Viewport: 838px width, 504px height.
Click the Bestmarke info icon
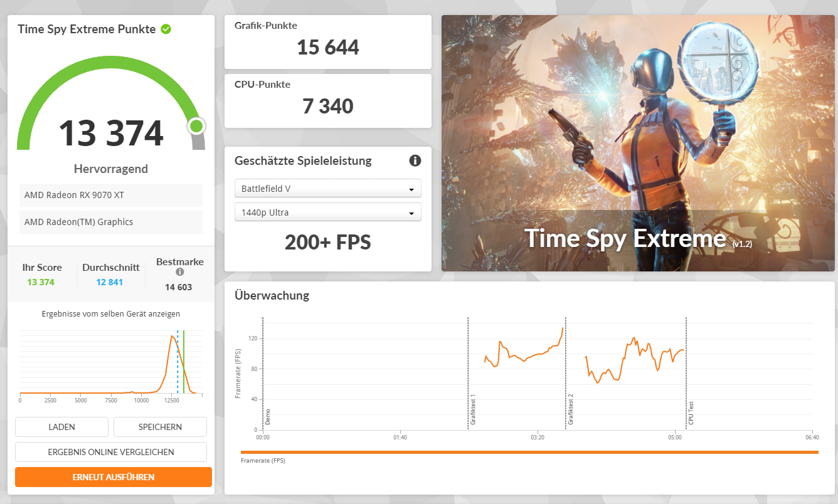pos(180,272)
